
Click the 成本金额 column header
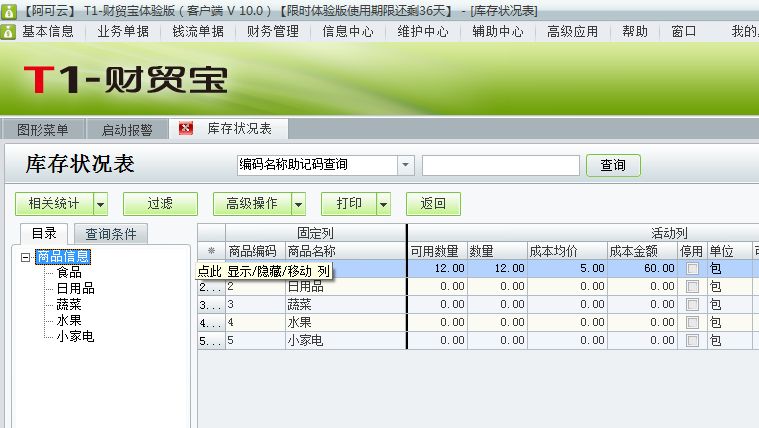[x=642, y=251]
